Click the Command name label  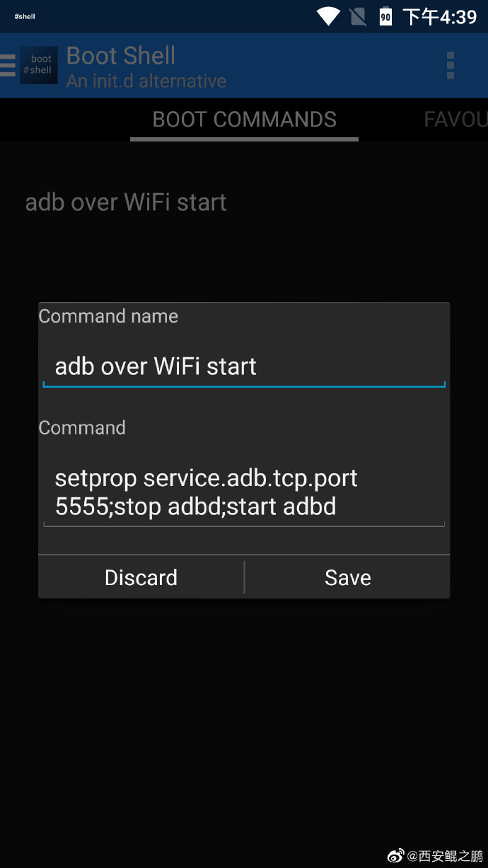[x=108, y=316]
